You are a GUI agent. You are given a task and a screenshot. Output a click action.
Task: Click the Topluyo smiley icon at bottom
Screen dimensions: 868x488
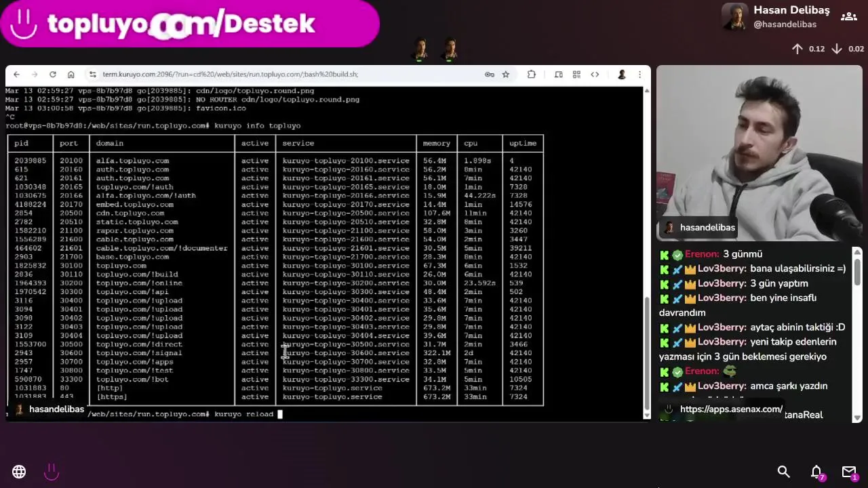52,472
